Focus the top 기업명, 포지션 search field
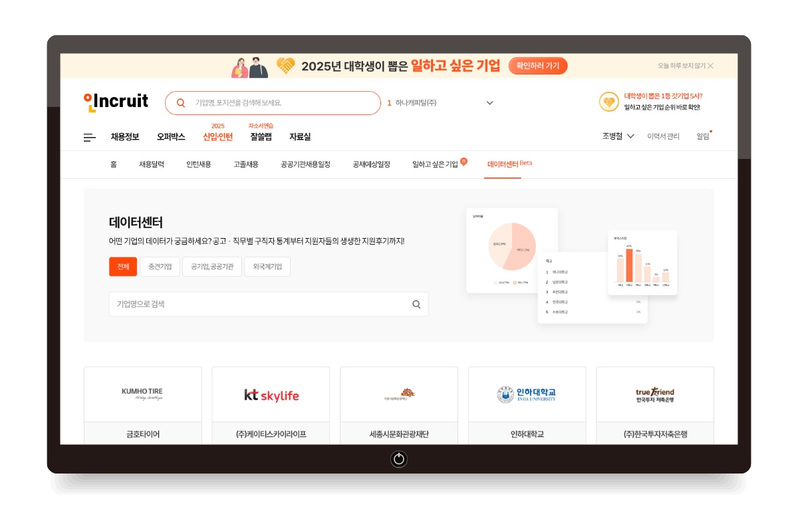Viewport: 798px width, 532px height. (273, 103)
